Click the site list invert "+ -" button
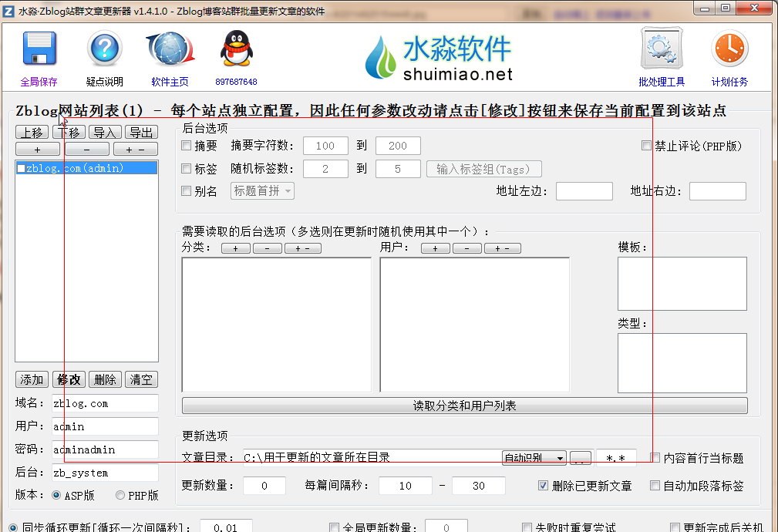Viewport: 778px width, 532px height. tap(136, 150)
